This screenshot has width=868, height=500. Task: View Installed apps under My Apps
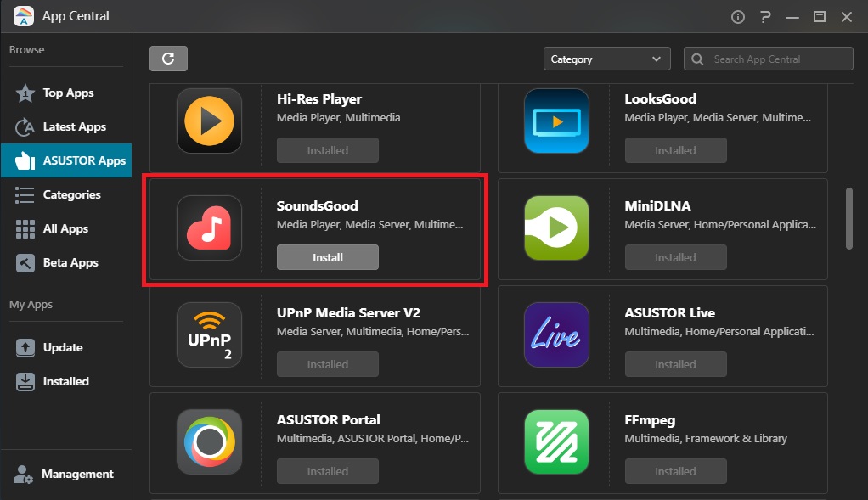[x=66, y=381]
